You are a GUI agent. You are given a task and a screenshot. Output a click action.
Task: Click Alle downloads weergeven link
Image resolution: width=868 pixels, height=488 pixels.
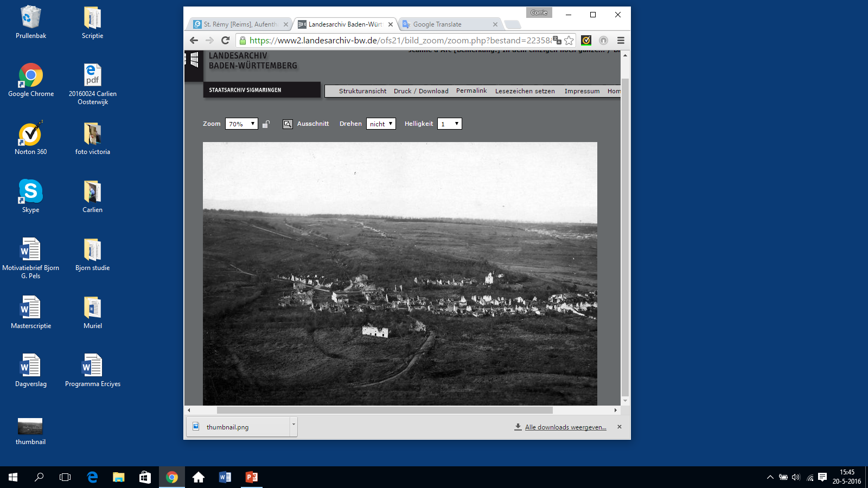pyautogui.click(x=565, y=427)
